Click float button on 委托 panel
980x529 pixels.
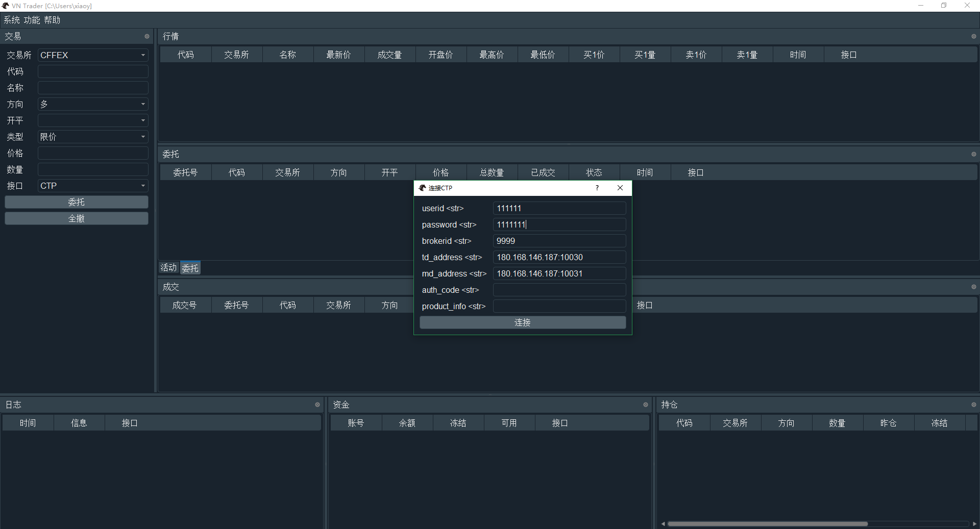[x=973, y=154]
